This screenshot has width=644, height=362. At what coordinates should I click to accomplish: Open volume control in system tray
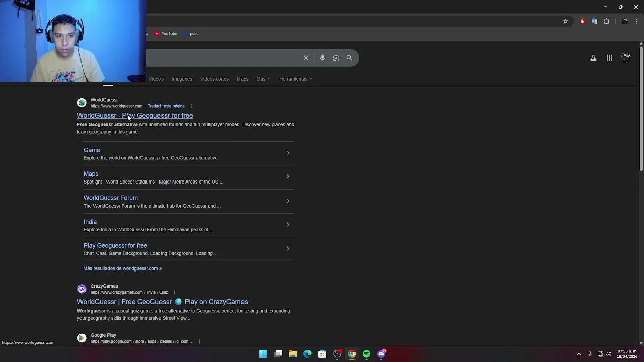tap(608, 354)
